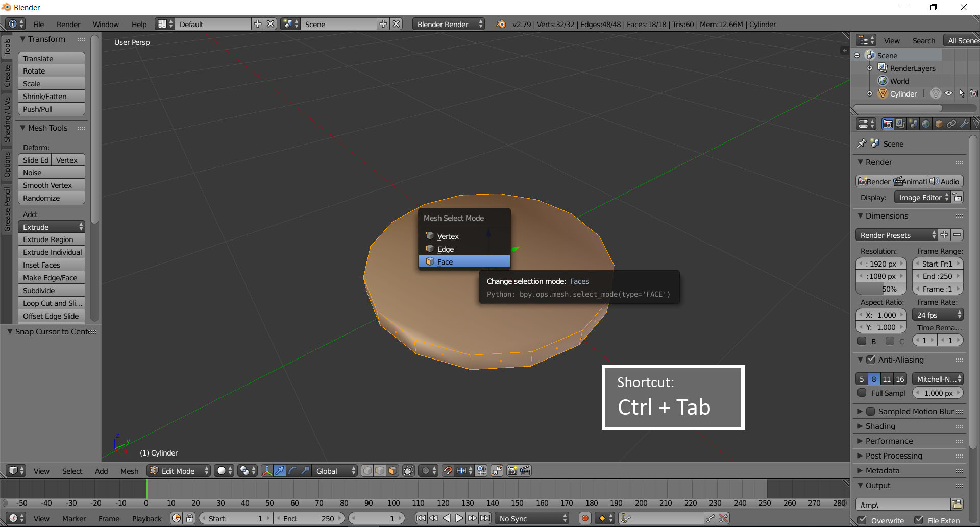Open the 24 fps frame rate dropdown
980x527 pixels.
(x=937, y=315)
